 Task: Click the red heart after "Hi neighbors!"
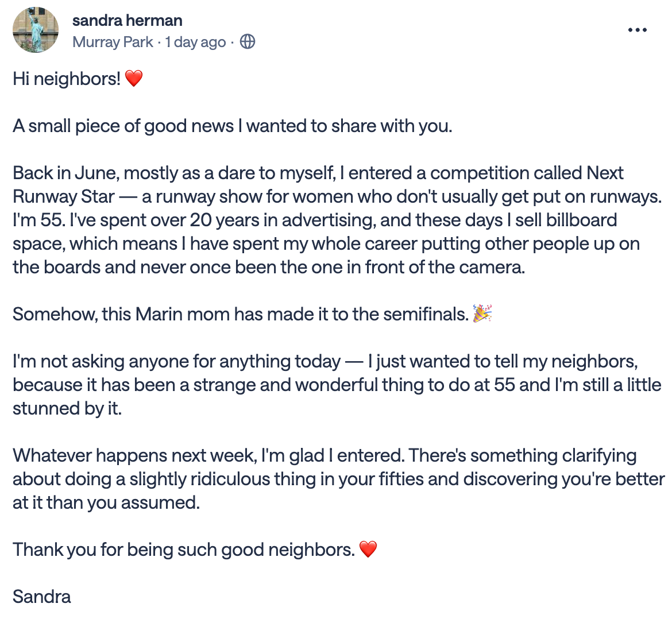coord(133,79)
